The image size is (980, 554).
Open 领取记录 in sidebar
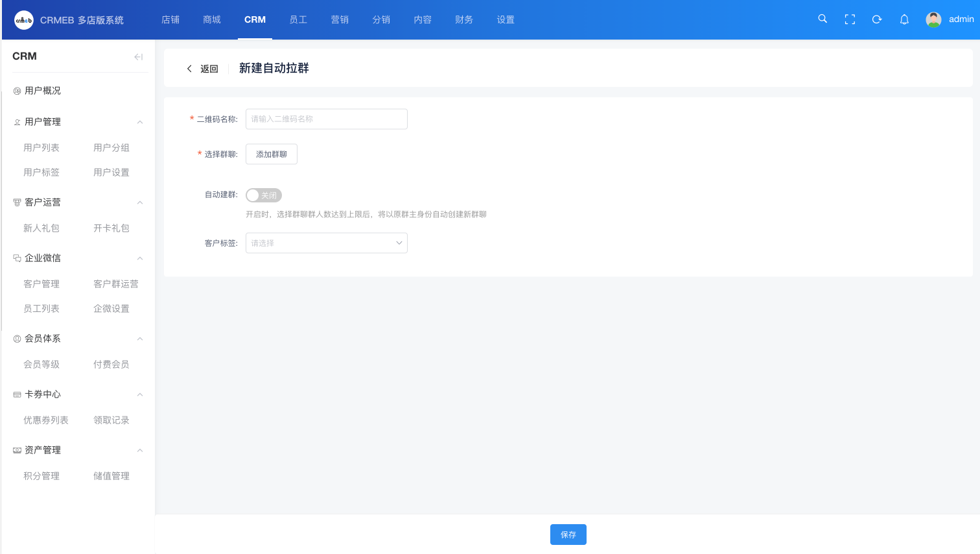pyautogui.click(x=111, y=420)
